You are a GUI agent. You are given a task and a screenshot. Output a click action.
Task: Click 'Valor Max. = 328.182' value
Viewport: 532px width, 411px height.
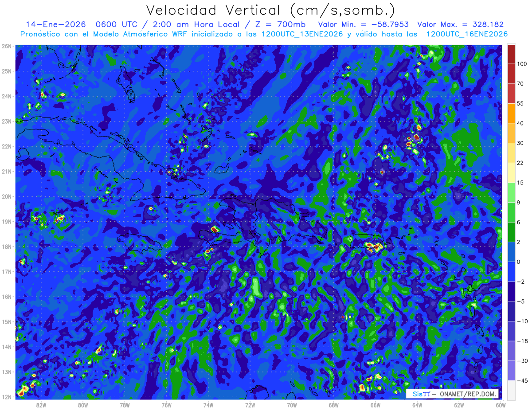[461, 24]
